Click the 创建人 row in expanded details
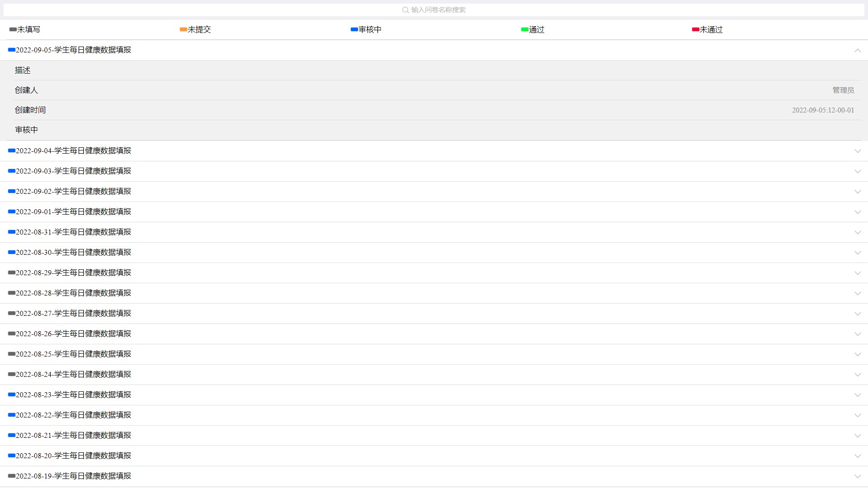The width and height of the screenshot is (868, 488). [26, 90]
